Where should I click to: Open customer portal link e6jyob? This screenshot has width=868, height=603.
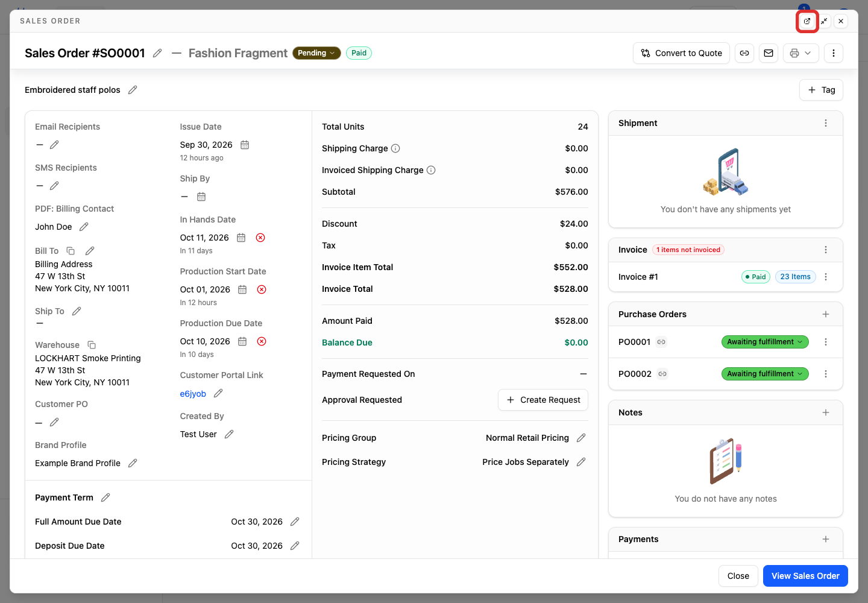(193, 394)
